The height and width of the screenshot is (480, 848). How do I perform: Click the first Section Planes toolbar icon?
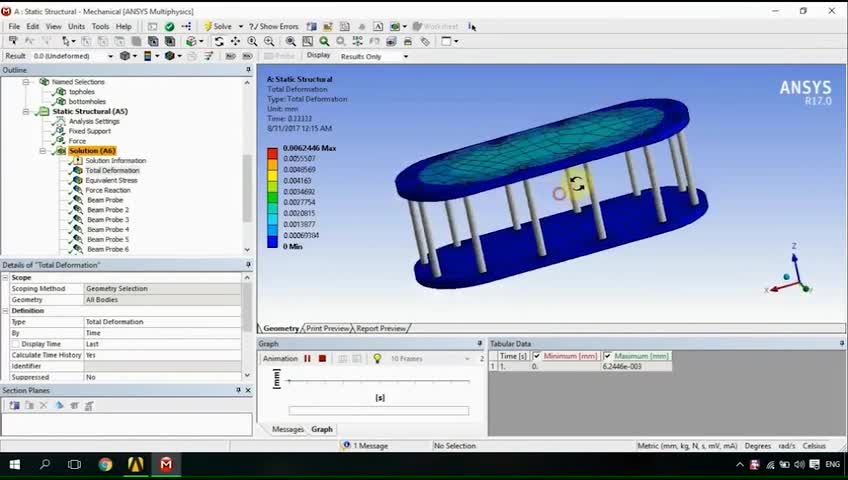click(x=14, y=405)
